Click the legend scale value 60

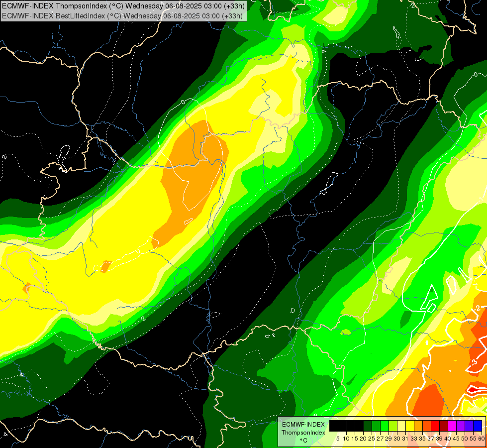(x=482, y=439)
